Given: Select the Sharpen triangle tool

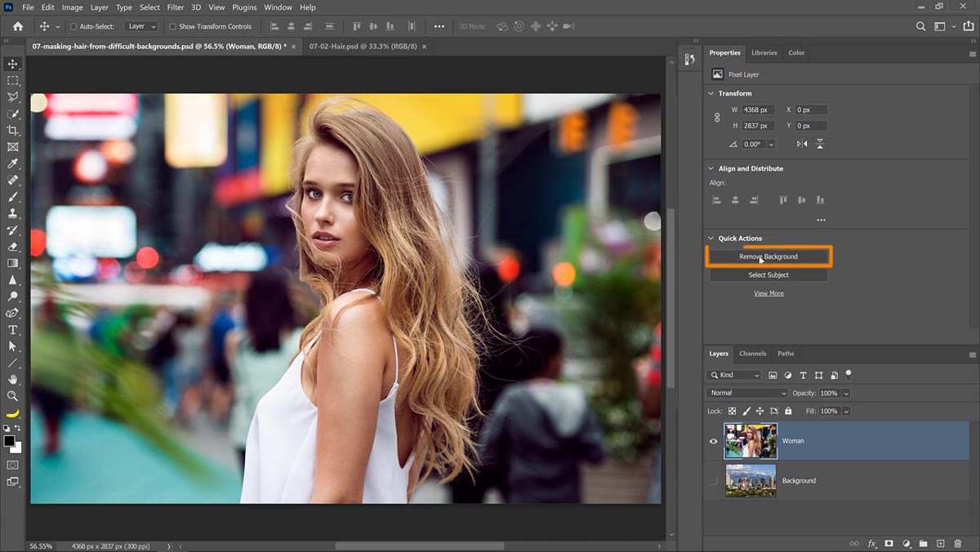Looking at the screenshot, I should [12, 280].
